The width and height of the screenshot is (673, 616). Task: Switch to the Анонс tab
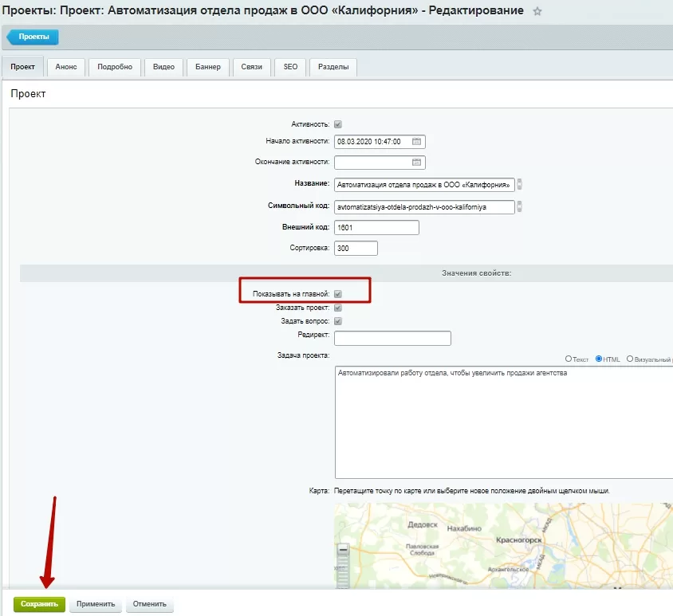[x=66, y=67]
